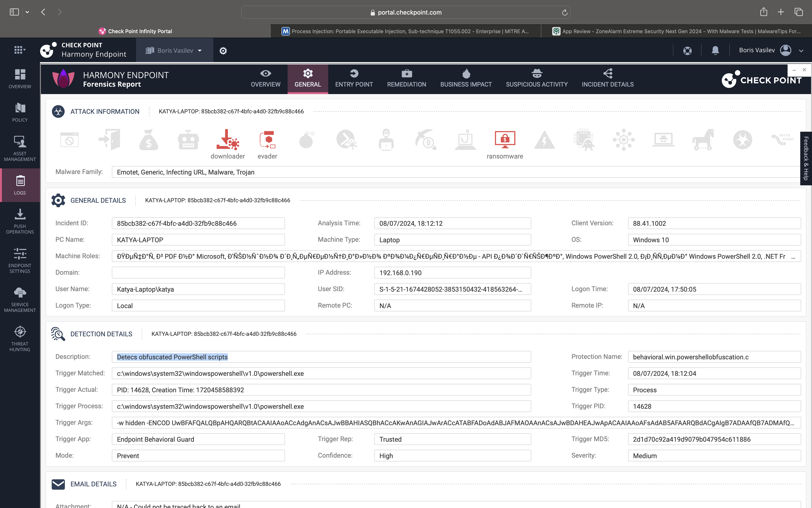Viewport: 812px width, 508px height.
Task: Open a new browser tab
Action: tap(781, 12)
